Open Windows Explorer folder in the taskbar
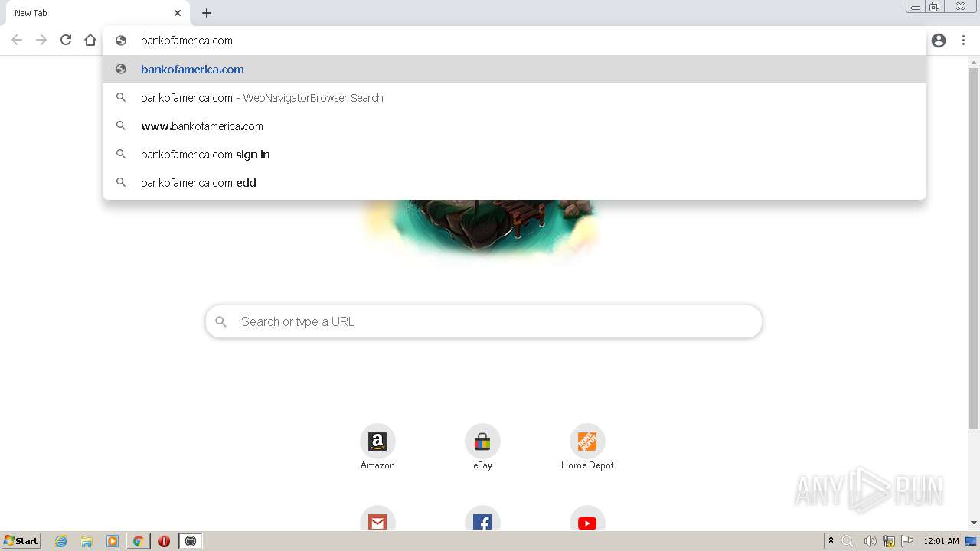This screenshot has height=551, width=980. click(87, 541)
